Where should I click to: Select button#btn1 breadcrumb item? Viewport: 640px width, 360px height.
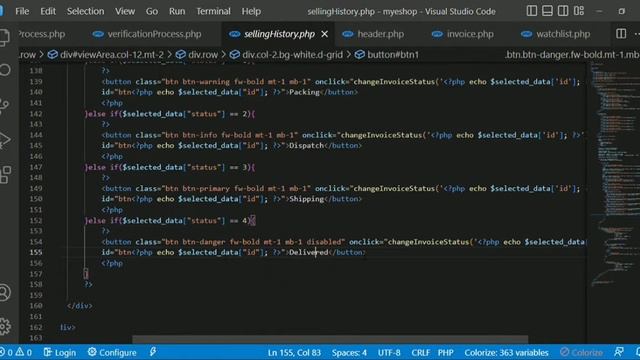387,55
